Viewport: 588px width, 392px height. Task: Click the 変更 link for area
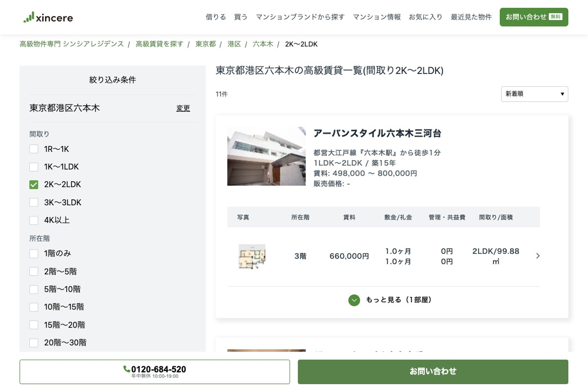coord(183,108)
